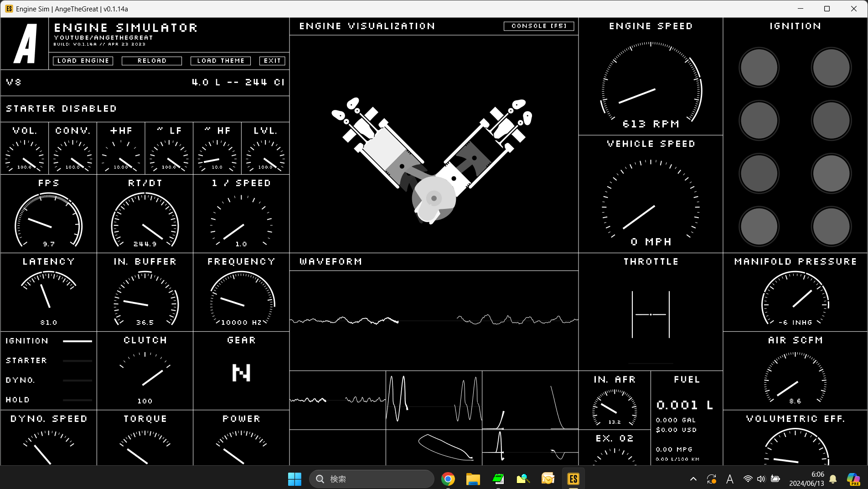Image resolution: width=868 pixels, height=489 pixels.
Task: Click the EXIT button
Action: (272, 60)
